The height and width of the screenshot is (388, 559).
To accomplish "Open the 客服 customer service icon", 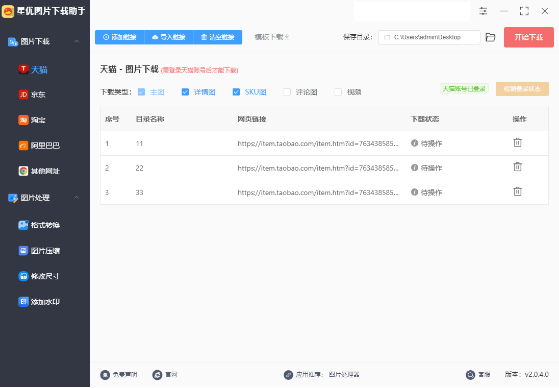I will point(471,375).
